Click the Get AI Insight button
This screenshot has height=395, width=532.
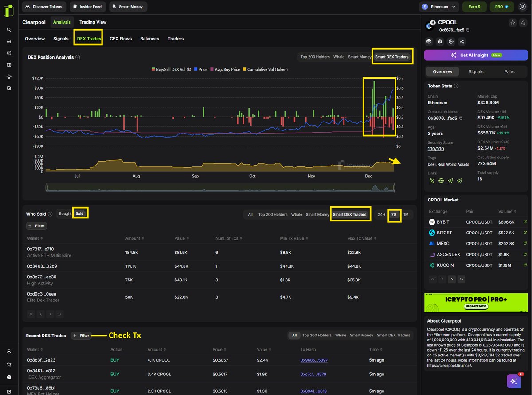(x=475, y=55)
